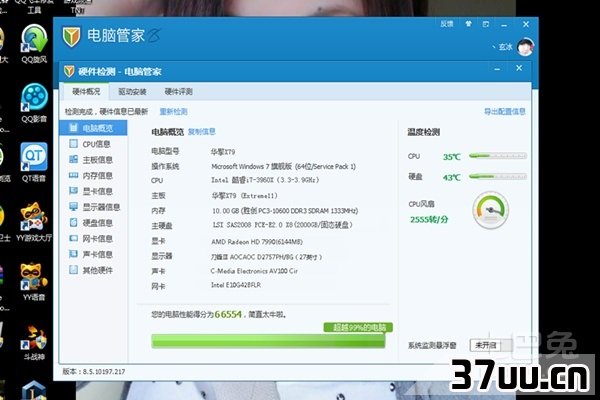The image size is (600, 400).
Task: Open the 内存信息 sidebar icon
Action: click(73, 175)
